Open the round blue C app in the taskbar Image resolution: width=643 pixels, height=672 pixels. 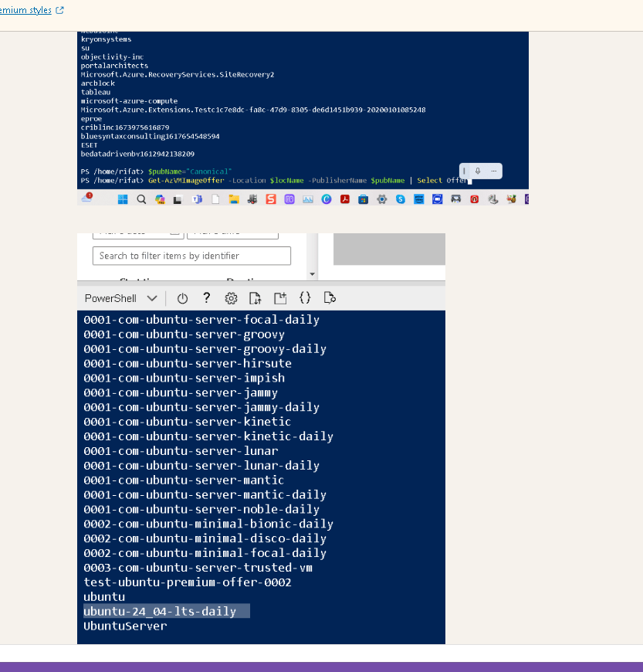click(x=327, y=199)
